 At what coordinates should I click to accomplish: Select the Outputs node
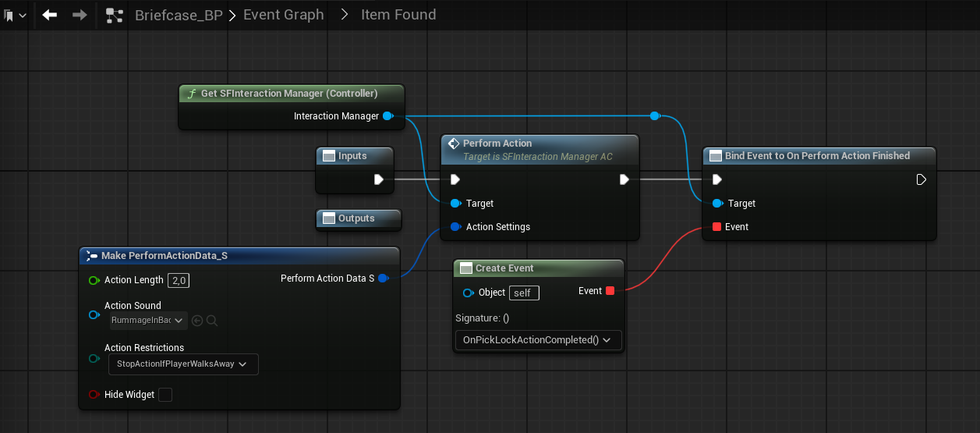click(x=359, y=219)
